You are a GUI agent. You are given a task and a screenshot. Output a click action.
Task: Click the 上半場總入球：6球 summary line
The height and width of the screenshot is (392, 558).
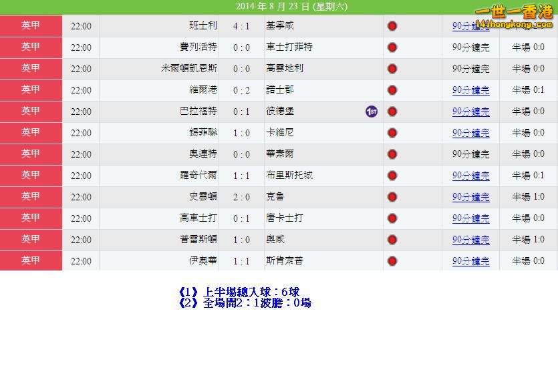[x=239, y=292]
